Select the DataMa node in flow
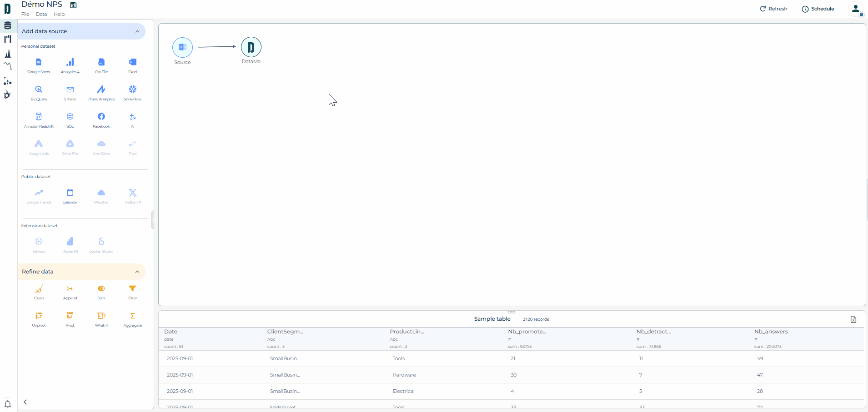868x412 pixels. pos(251,47)
